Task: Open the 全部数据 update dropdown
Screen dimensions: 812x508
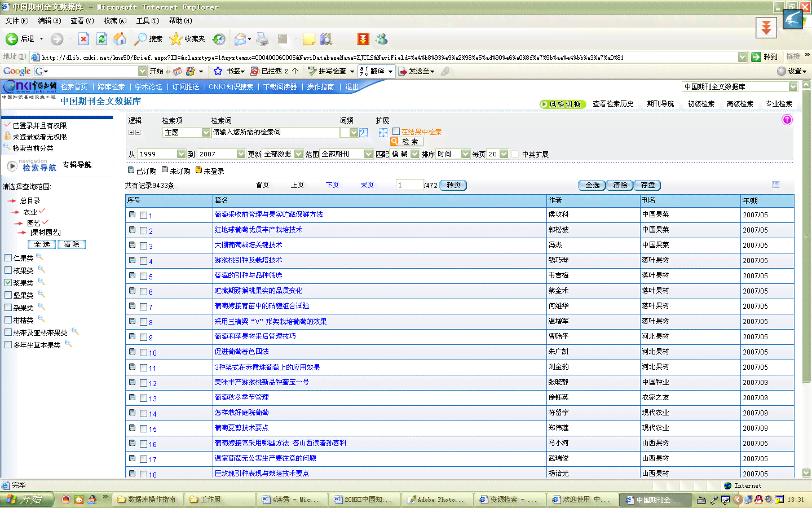Action: pyautogui.click(x=299, y=154)
